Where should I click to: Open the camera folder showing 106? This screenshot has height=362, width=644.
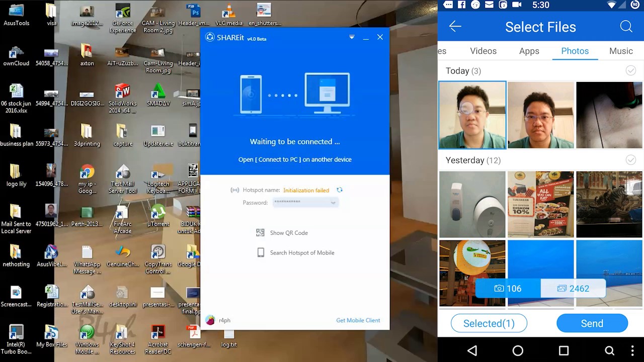[x=508, y=289]
